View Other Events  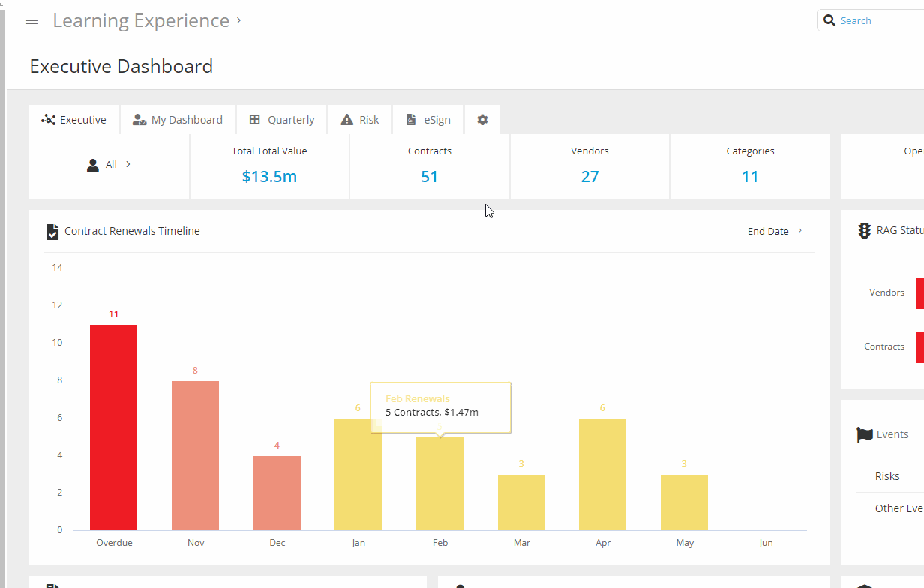click(898, 508)
